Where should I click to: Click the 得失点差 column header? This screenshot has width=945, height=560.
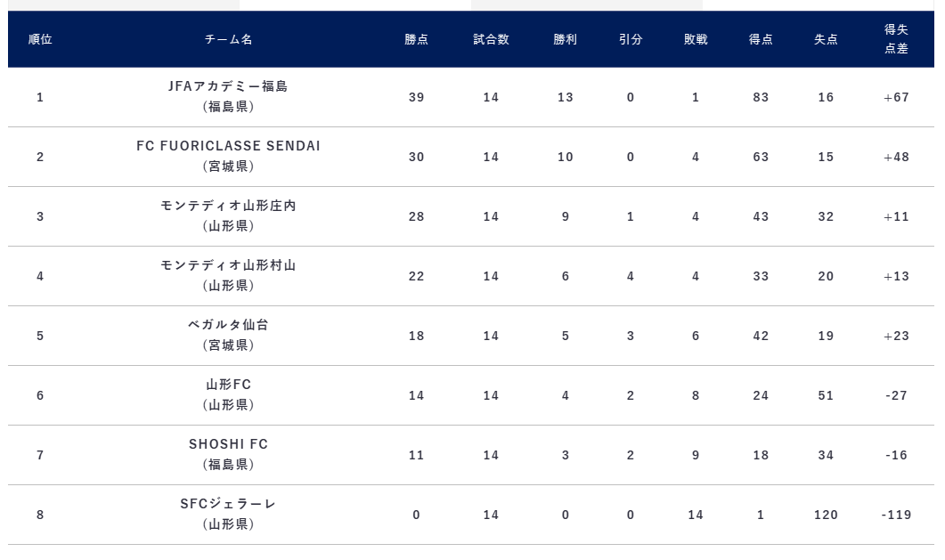click(x=896, y=39)
